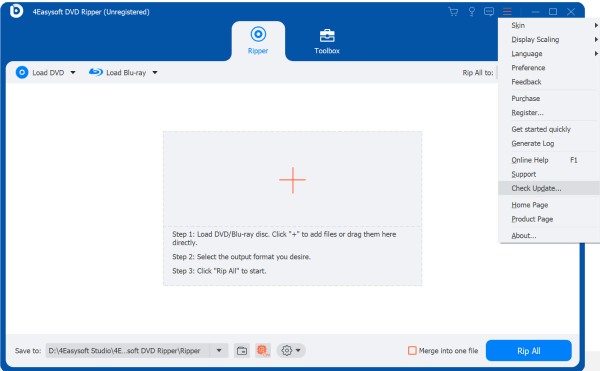Close the hamburger menu icon
The height and width of the screenshot is (371, 600).
point(507,12)
